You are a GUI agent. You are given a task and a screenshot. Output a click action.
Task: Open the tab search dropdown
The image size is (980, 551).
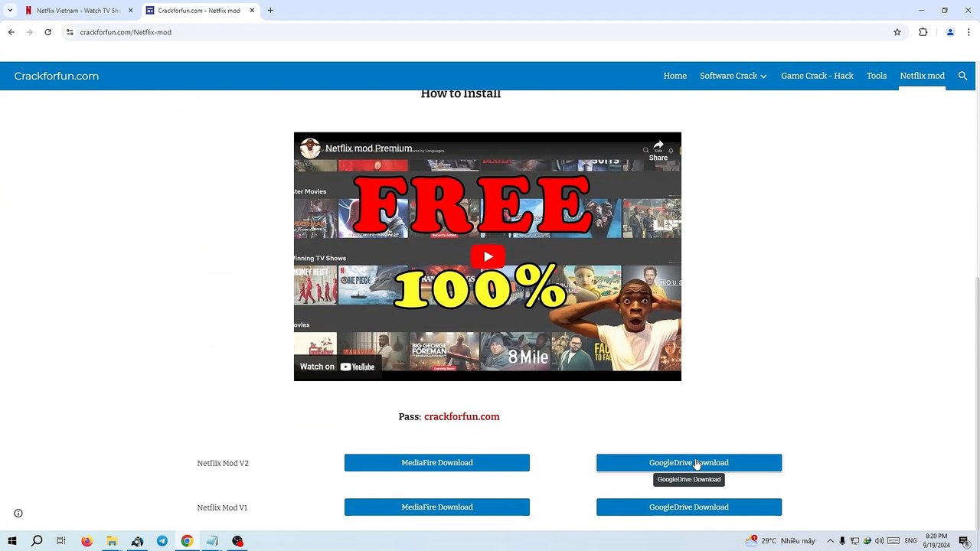click(x=10, y=11)
